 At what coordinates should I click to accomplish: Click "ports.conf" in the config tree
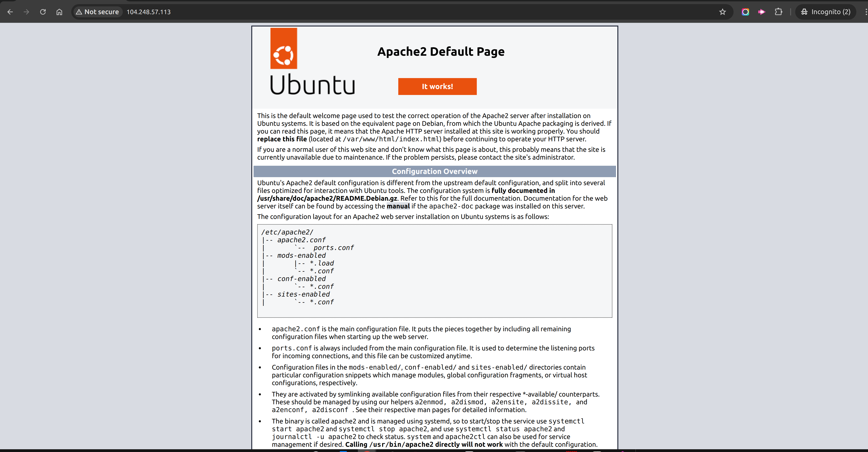(334, 248)
